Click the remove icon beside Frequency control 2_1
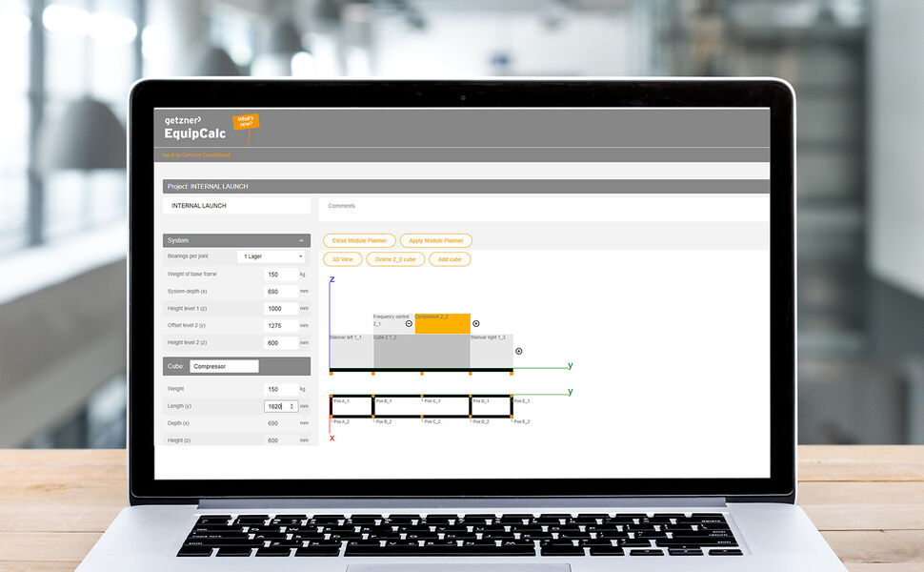The width and height of the screenshot is (924, 572). pos(409,323)
